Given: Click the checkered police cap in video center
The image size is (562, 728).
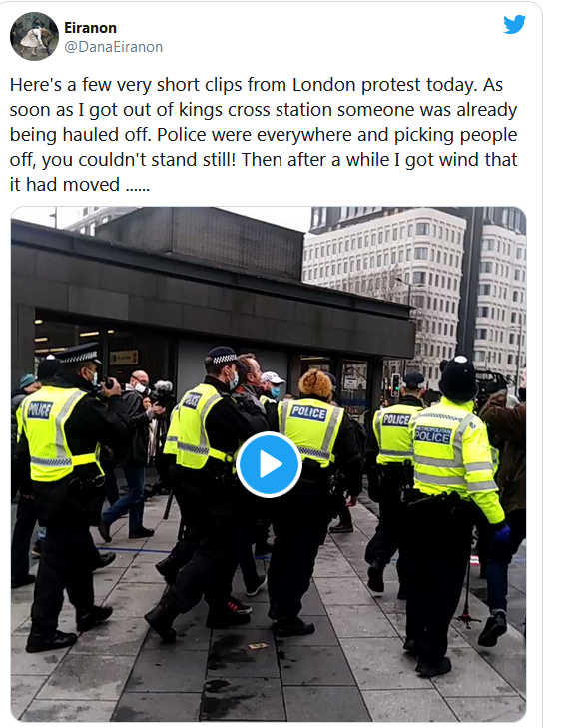Looking at the screenshot, I should point(223,356).
